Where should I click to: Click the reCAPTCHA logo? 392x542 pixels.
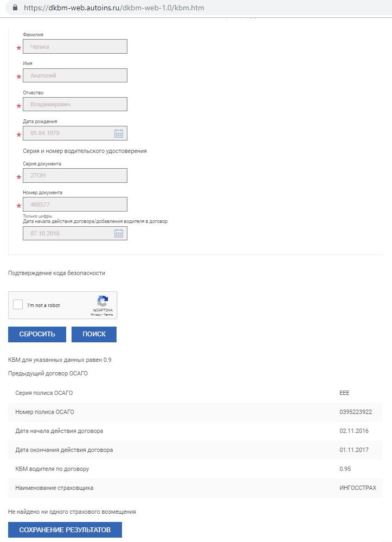(102, 301)
